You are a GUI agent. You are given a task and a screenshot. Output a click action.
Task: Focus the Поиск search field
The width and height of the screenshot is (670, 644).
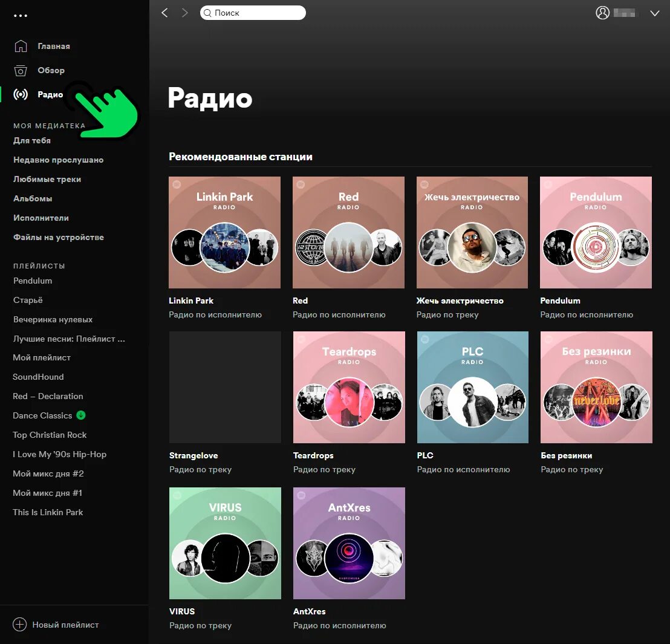click(253, 13)
